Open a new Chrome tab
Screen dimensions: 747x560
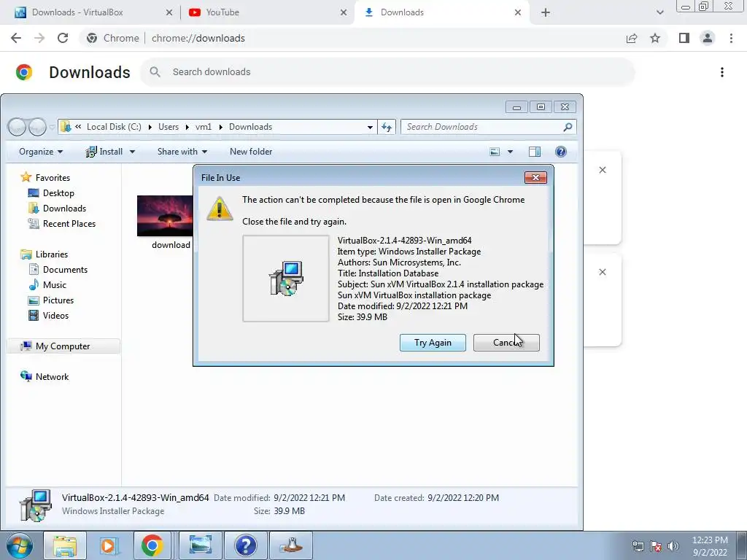pos(546,13)
